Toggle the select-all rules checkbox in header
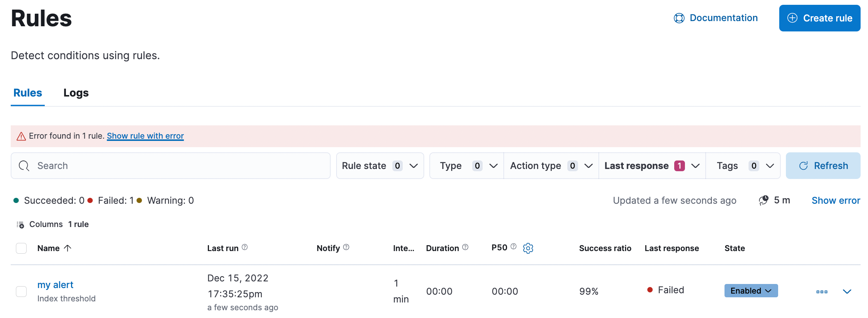Viewport: 868px width, 318px height. point(21,248)
